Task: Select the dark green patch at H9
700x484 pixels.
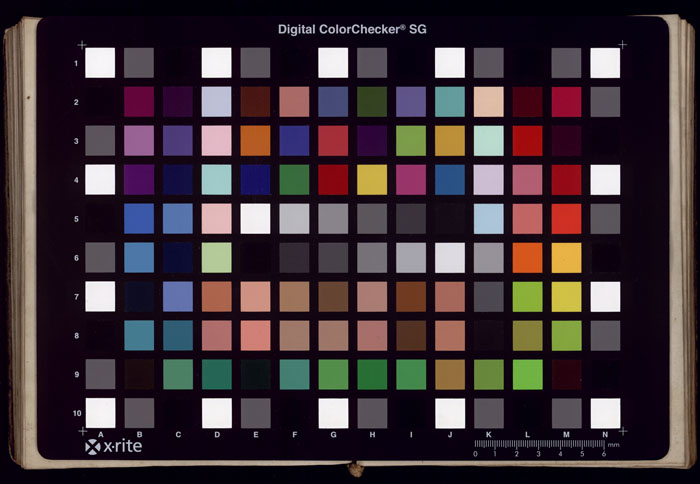Action: [372, 374]
